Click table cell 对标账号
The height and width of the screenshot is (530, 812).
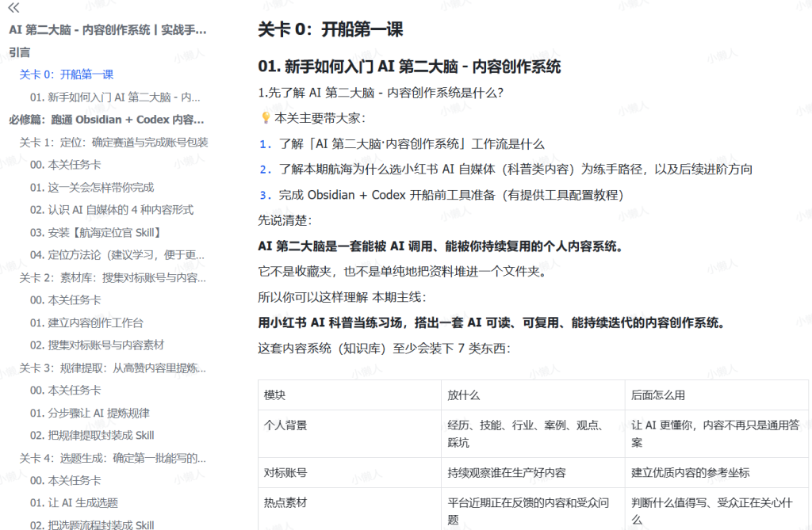coord(285,472)
